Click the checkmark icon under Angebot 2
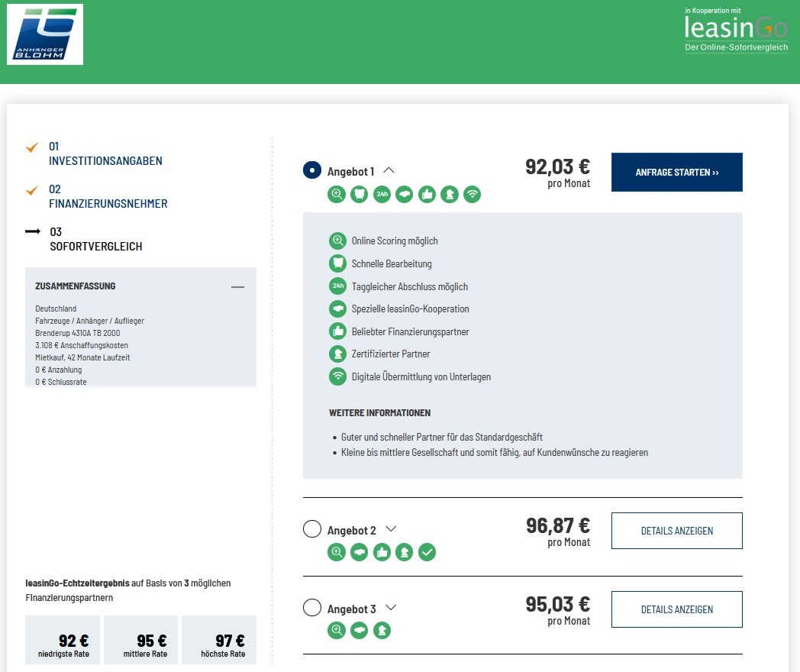 (427, 552)
